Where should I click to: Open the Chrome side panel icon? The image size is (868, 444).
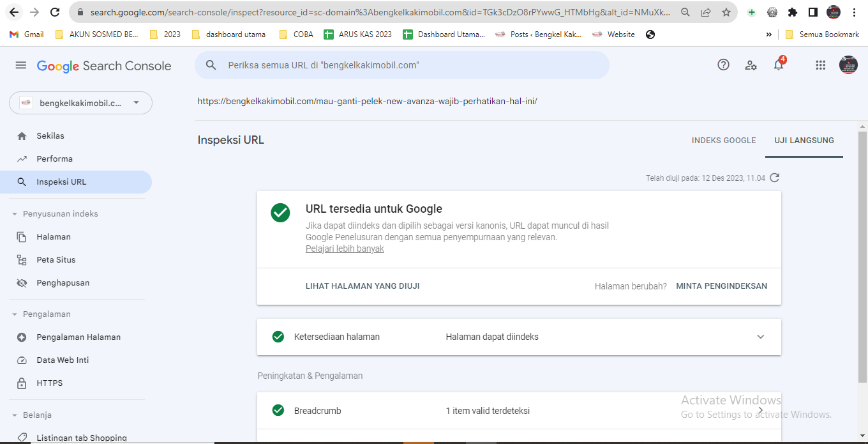click(x=813, y=12)
